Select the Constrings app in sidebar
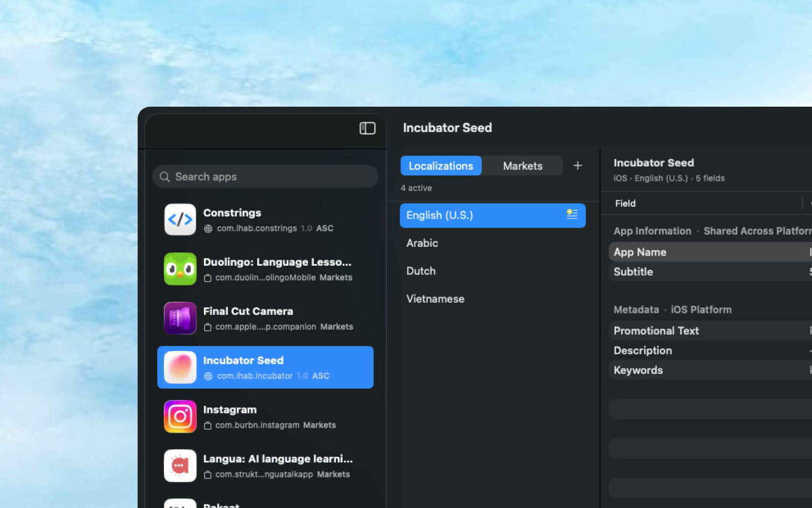The height and width of the screenshot is (508, 812). (265, 219)
